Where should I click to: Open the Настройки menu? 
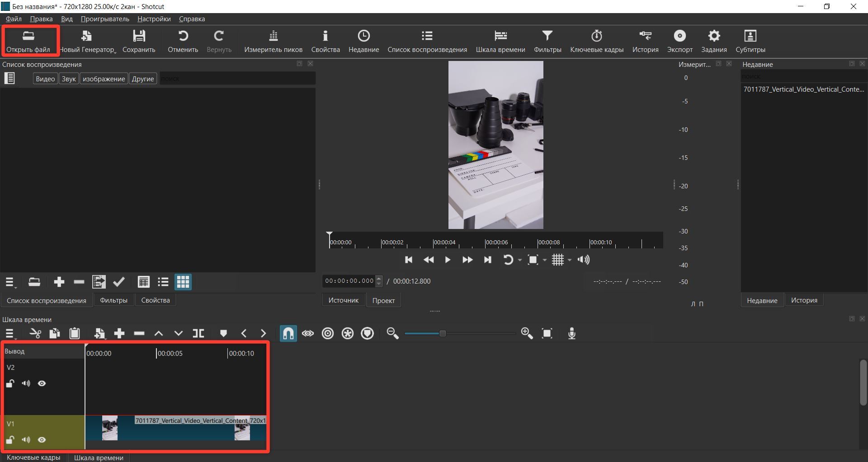pos(154,19)
